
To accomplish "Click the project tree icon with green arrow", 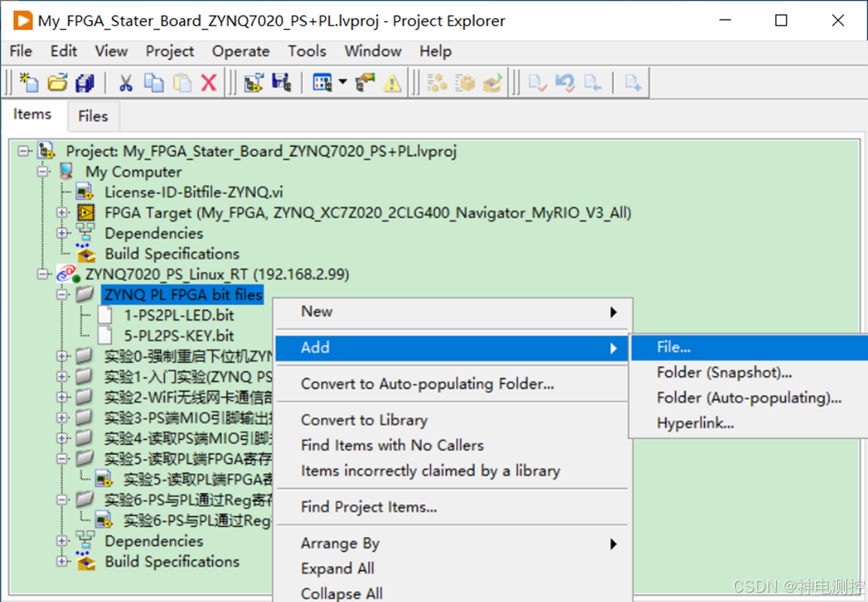I will coord(254,83).
